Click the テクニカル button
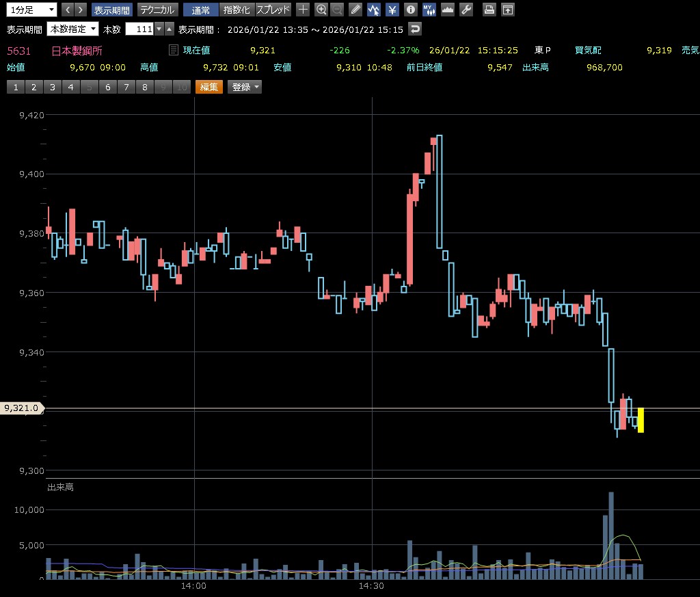700x597 pixels. [157, 10]
